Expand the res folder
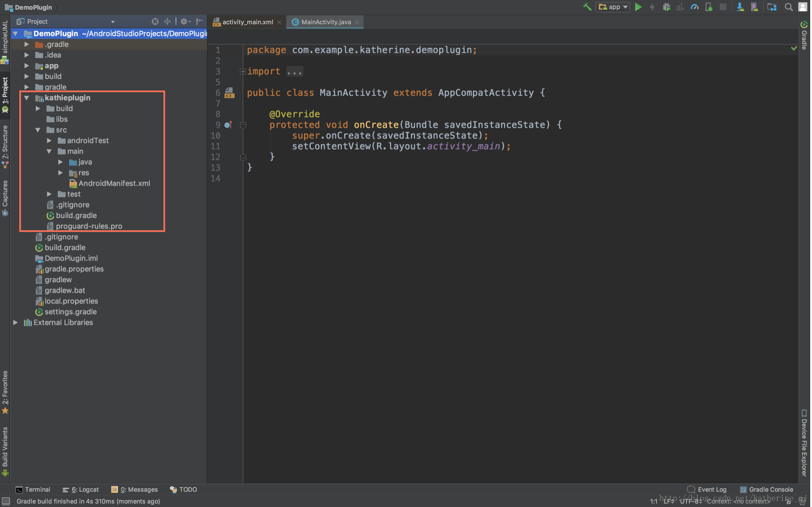 [x=60, y=173]
